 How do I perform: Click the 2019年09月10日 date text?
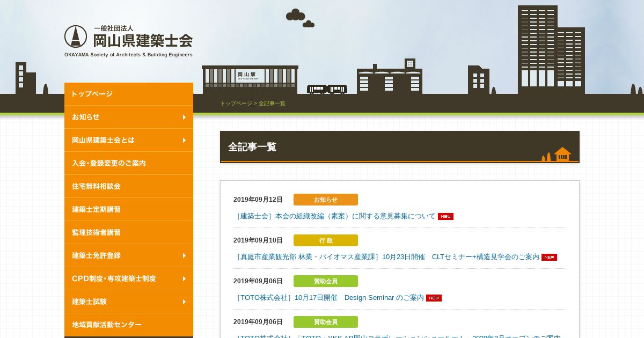[258, 240]
